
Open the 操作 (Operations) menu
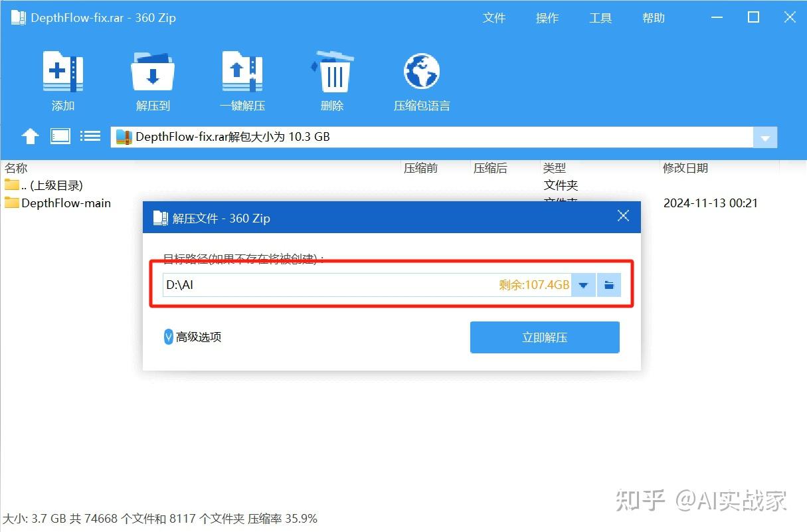[547, 18]
